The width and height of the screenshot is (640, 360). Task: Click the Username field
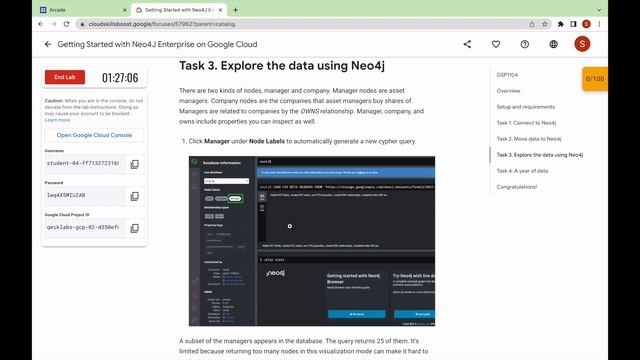tap(84, 164)
